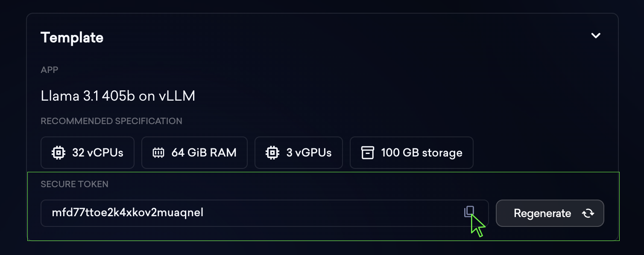Select the 100 GB storage text
644x255 pixels.
click(422, 153)
